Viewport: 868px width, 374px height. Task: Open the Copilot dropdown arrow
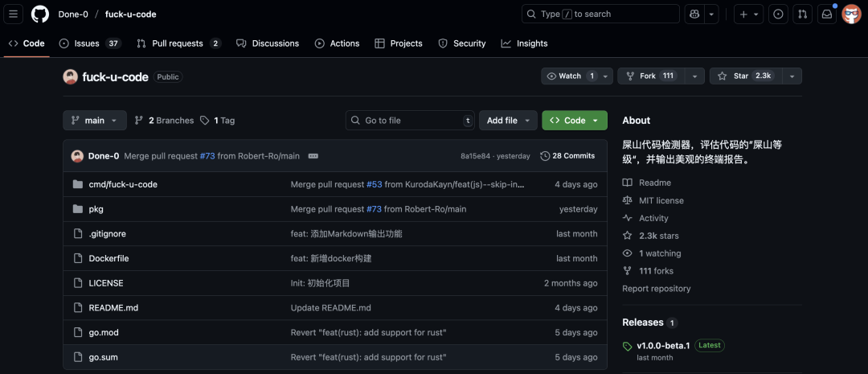[711, 14]
